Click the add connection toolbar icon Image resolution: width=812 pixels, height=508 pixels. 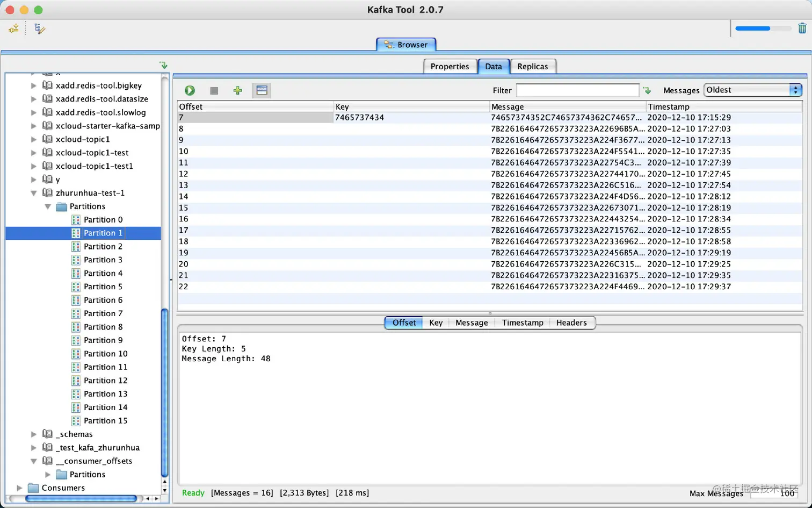click(x=13, y=28)
